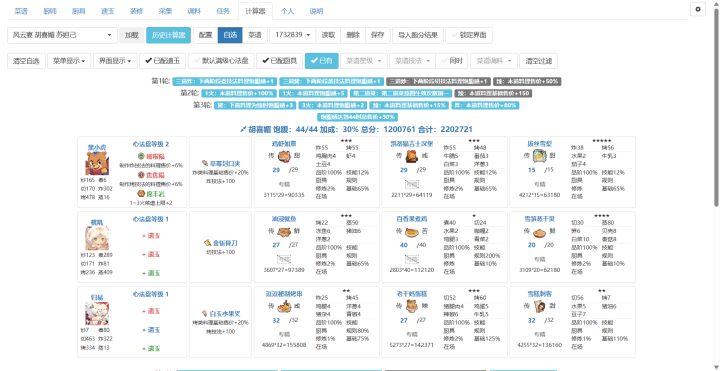
Task: Click broken image above 2211*29=64119
Action: (411, 185)
